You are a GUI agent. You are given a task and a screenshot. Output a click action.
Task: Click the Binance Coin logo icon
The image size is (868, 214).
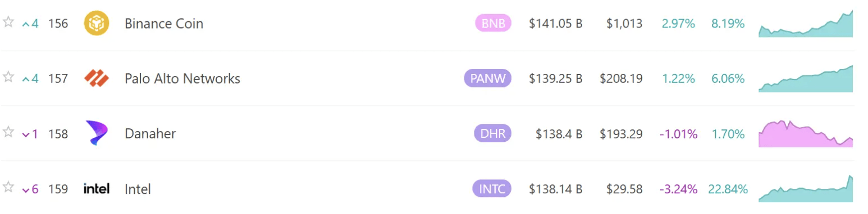96,24
